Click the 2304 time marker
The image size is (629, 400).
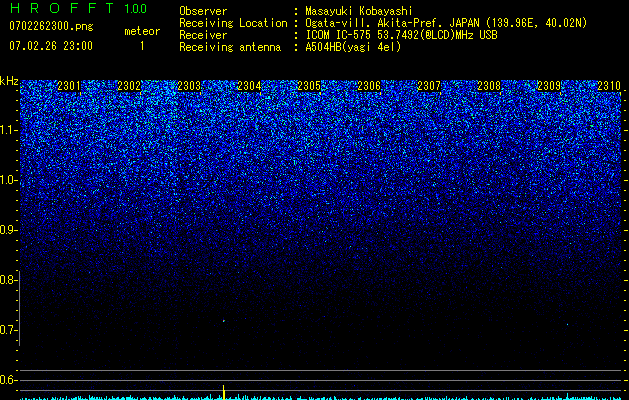(249, 86)
